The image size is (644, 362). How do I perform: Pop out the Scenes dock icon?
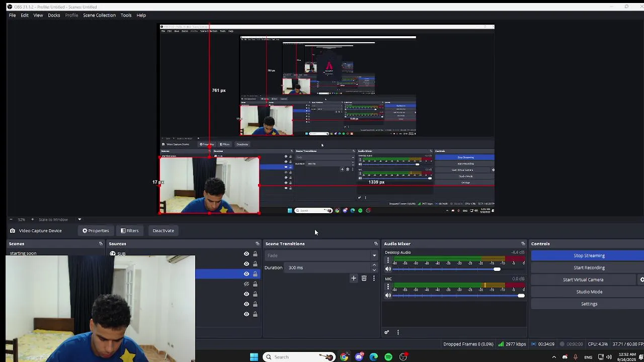(x=101, y=244)
